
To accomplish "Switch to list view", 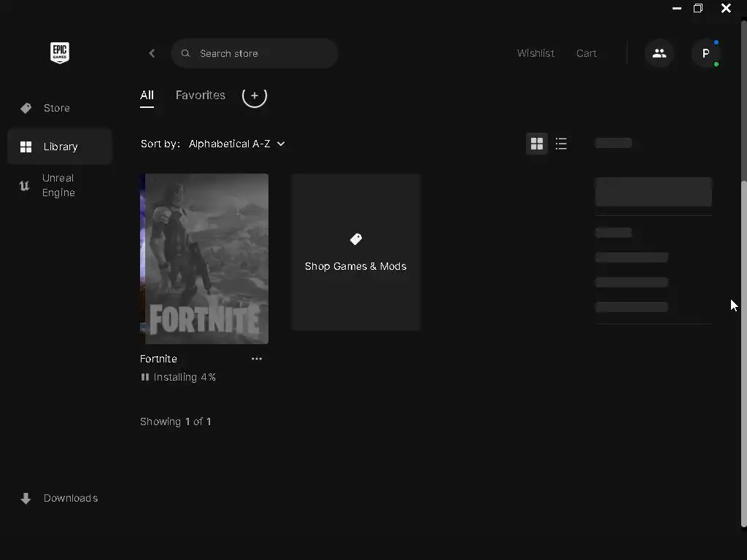I will 561,144.
